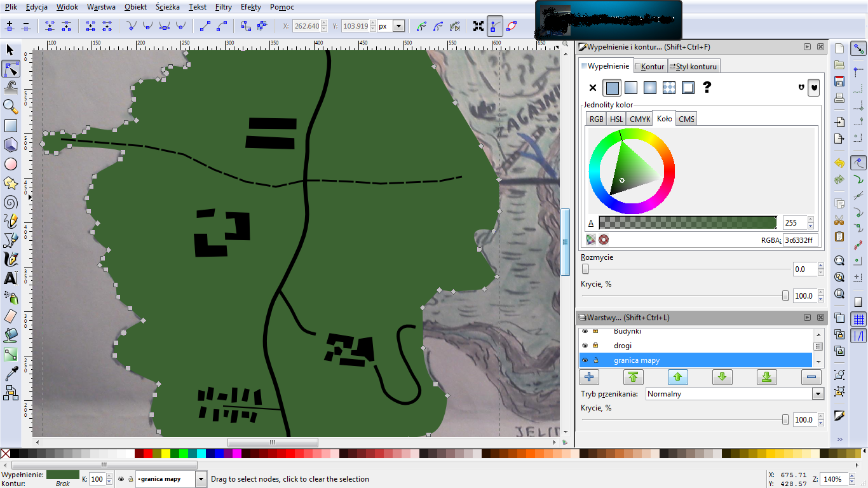The width and height of the screenshot is (868, 488).
Task: Select the gradient tool
Action: (10, 355)
